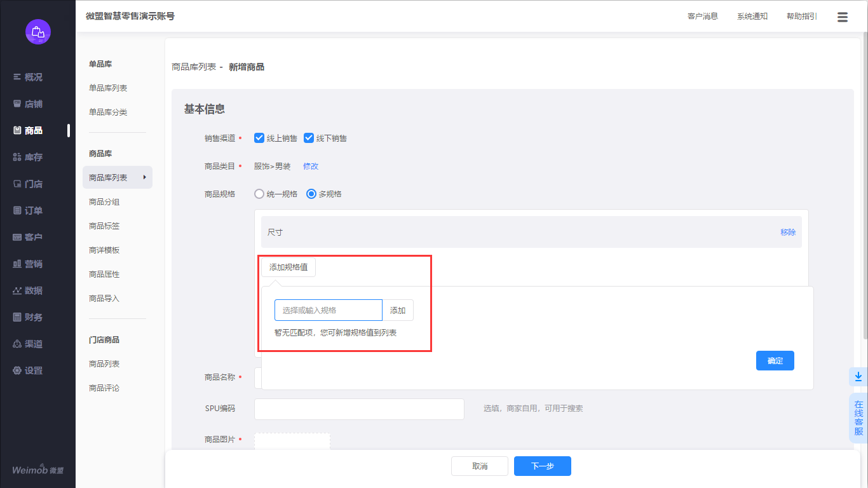Focus the 选择或输入规格 input field
868x488 pixels.
pyautogui.click(x=329, y=311)
